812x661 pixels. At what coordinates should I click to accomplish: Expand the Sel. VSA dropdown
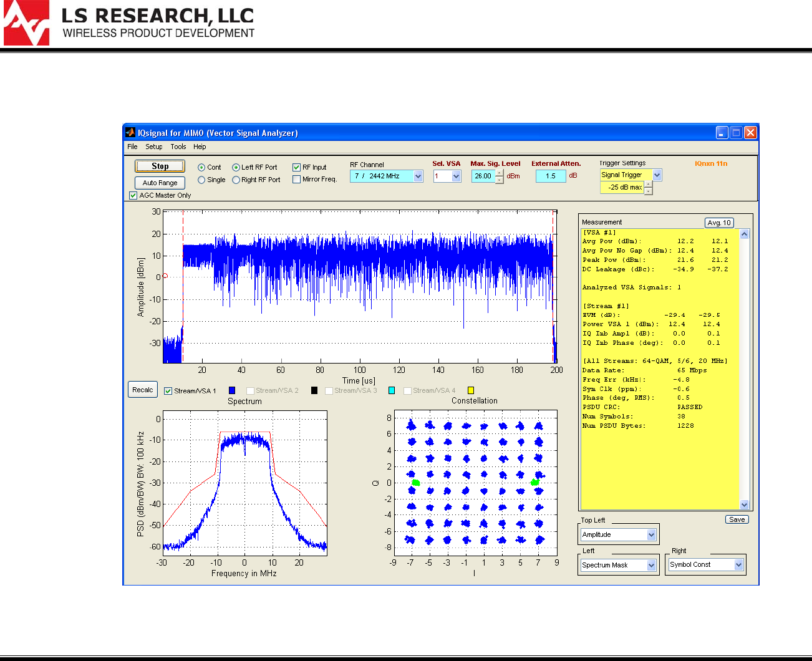click(456, 176)
